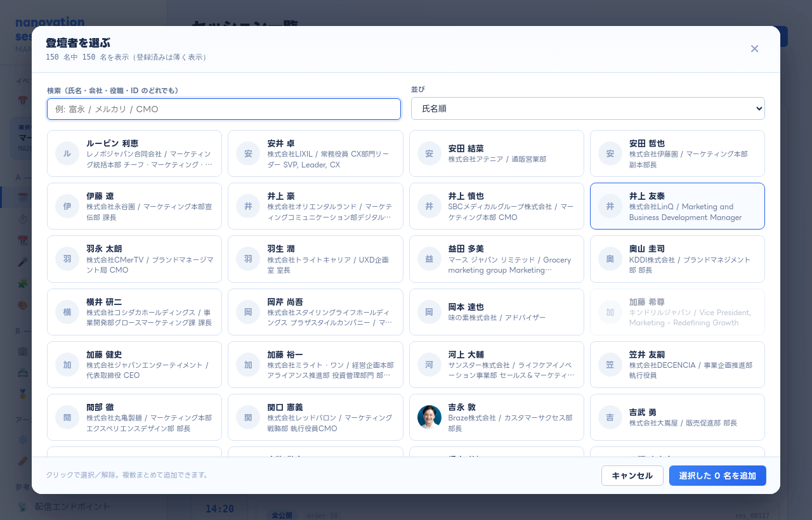The height and width of the screenshot is (520, 812).
Task: Select speaker card 安田 哲也
Action: (678, 153)
